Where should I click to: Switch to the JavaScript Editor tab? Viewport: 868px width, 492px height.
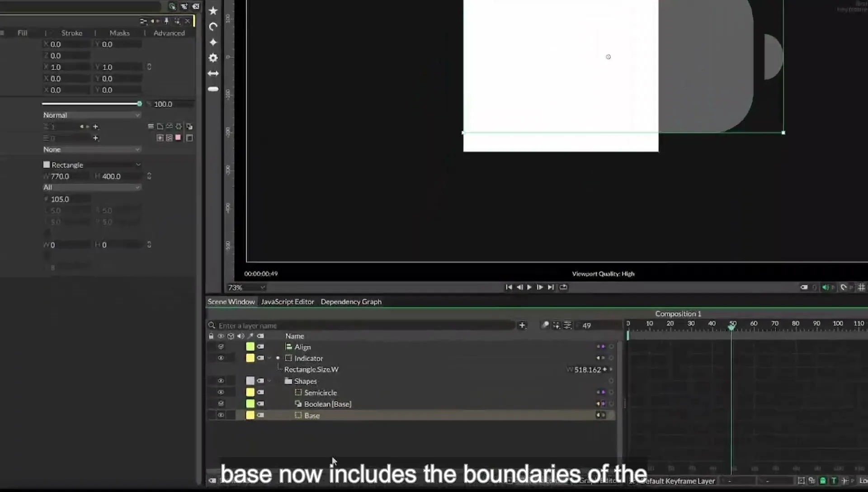point(288,302)
